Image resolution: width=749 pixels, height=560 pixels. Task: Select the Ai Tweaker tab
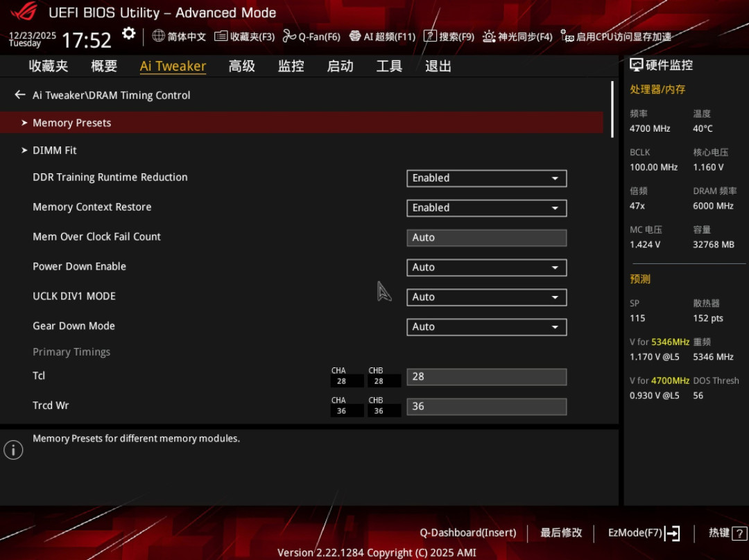click(173, 66)
